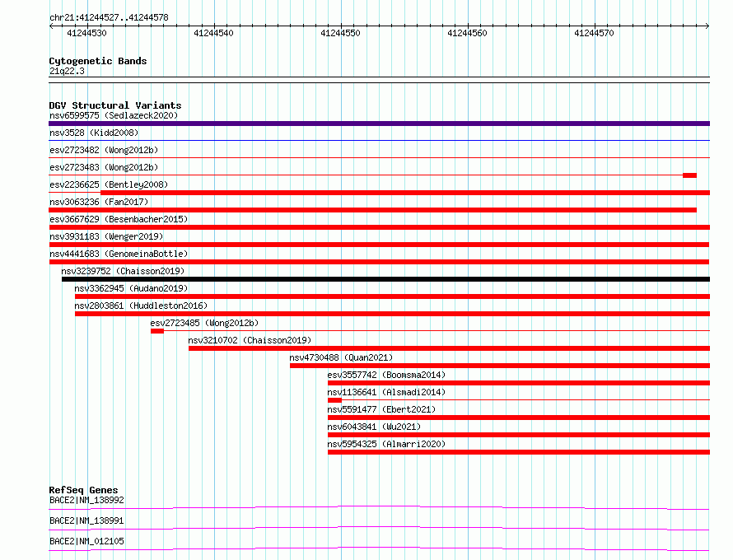
Task: Open variant nsv3528 (Kidd2008)
Action: coord(94,133)
